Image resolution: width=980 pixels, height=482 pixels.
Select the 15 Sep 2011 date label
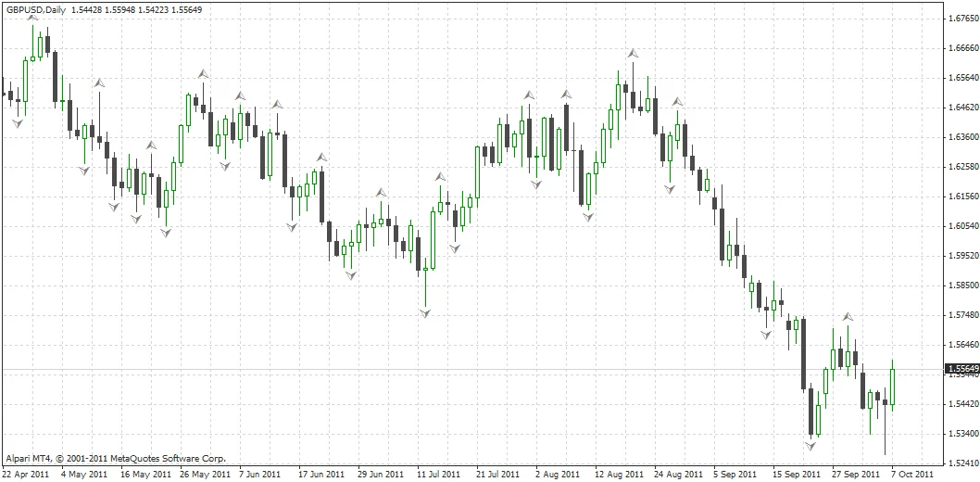797,475
